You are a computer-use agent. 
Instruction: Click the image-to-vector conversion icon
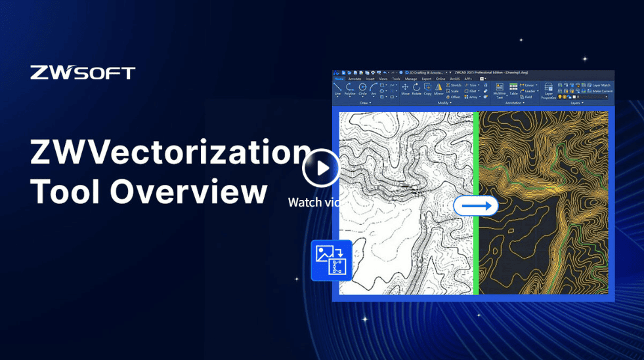click(332, 260)
